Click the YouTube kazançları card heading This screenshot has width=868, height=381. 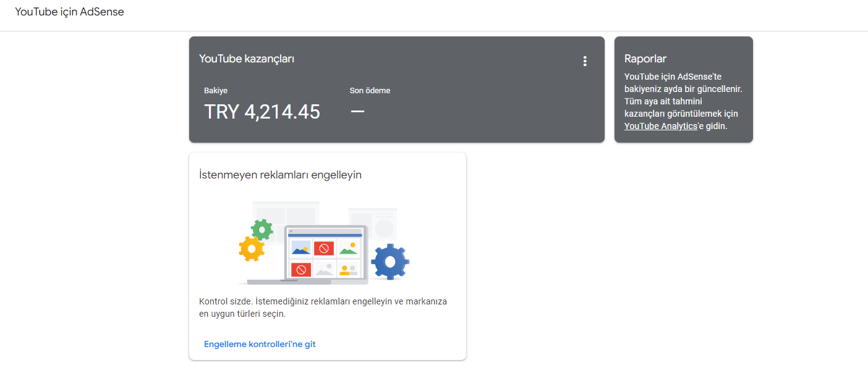coord(247,59)
